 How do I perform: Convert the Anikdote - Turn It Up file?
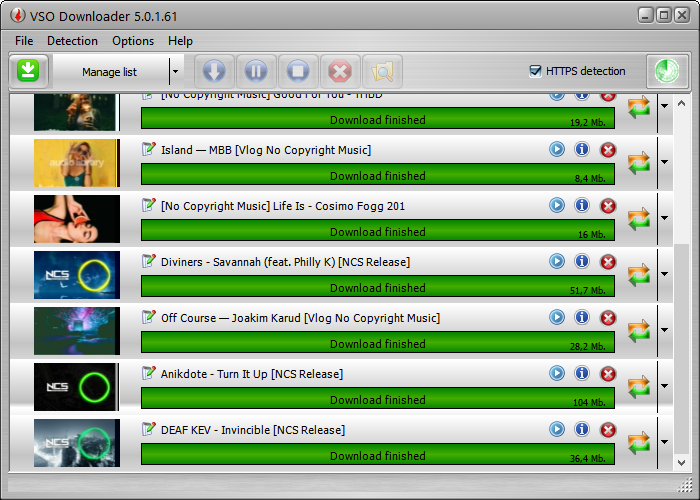point(639,387)
